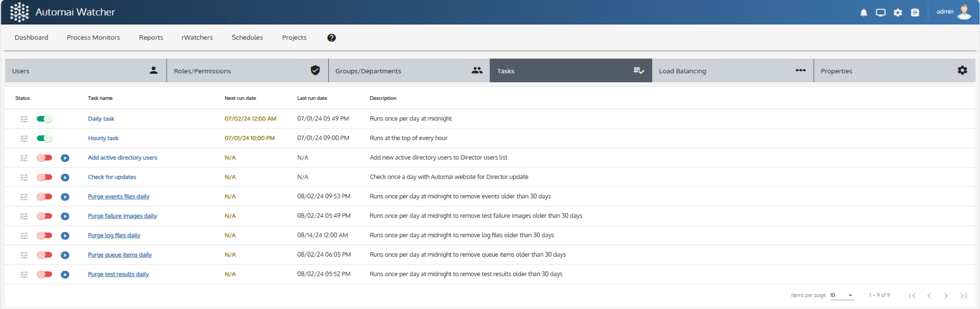980x309 pixels.
Task: Go to the previous page of tasks
Action: 929,296
